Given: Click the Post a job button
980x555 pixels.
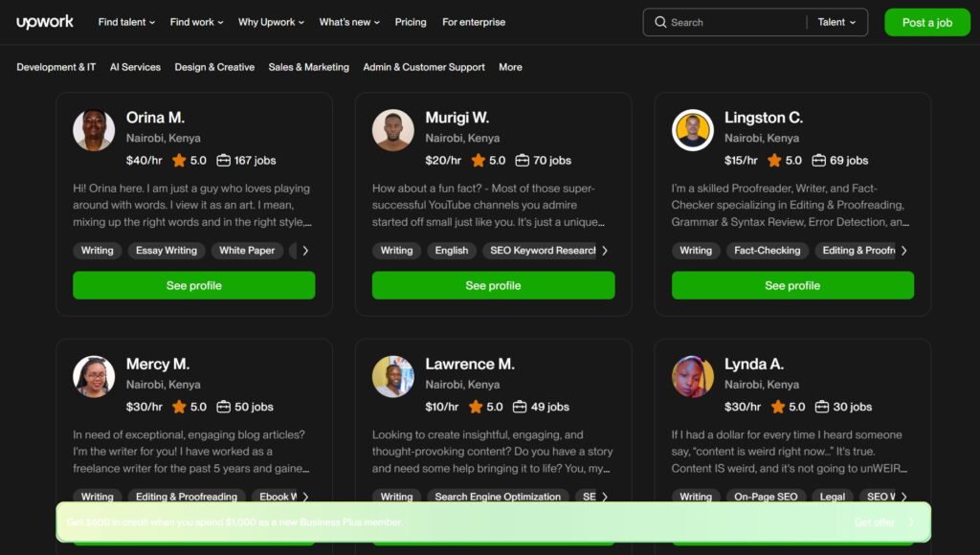Looking at the screenshot, I should click(x=926, y=21).
